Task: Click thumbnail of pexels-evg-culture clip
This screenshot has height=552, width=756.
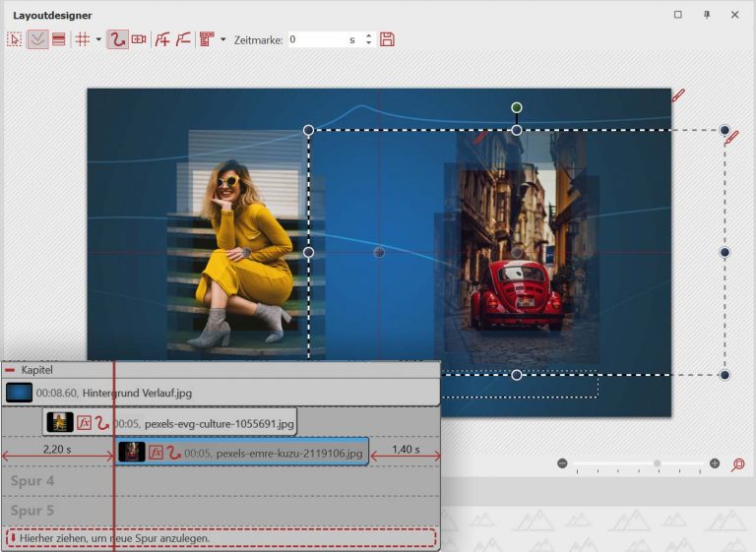Action: (60, 422)
